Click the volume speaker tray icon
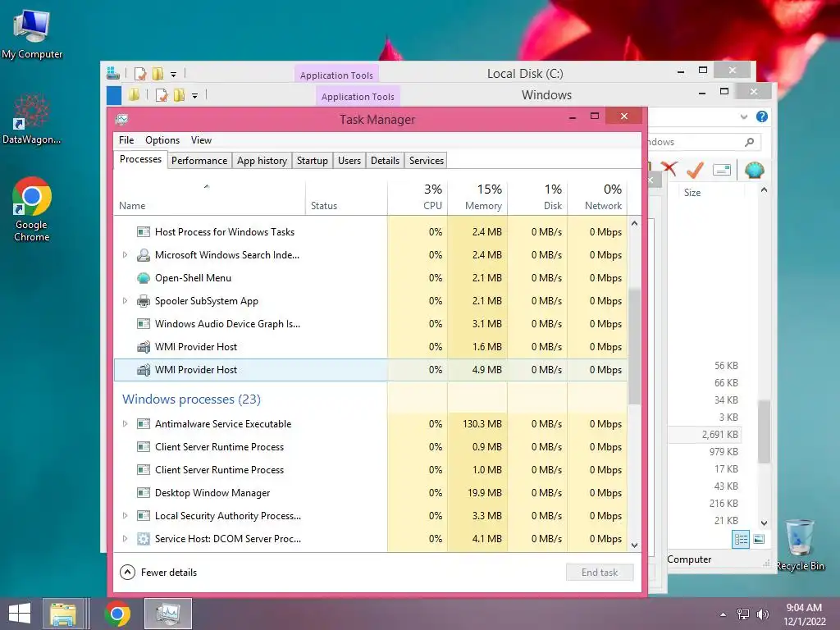840x630 pixels. pos(762,614)
